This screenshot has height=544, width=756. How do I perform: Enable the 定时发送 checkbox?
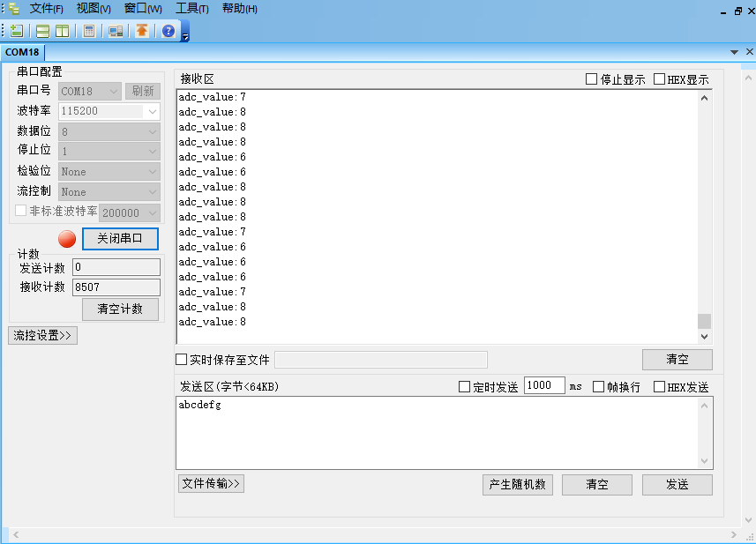pyautogui.click(x=464, y=387)
